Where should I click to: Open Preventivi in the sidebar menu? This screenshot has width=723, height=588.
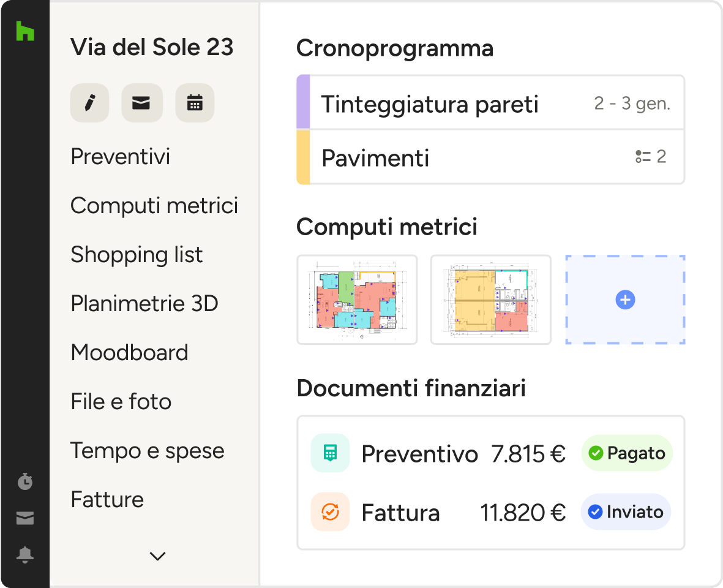pos(121,157)
